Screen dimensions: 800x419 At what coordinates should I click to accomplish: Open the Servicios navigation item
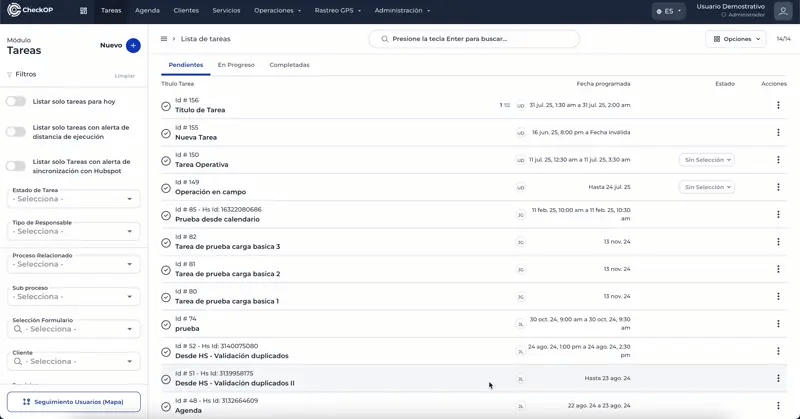point(226,10)
